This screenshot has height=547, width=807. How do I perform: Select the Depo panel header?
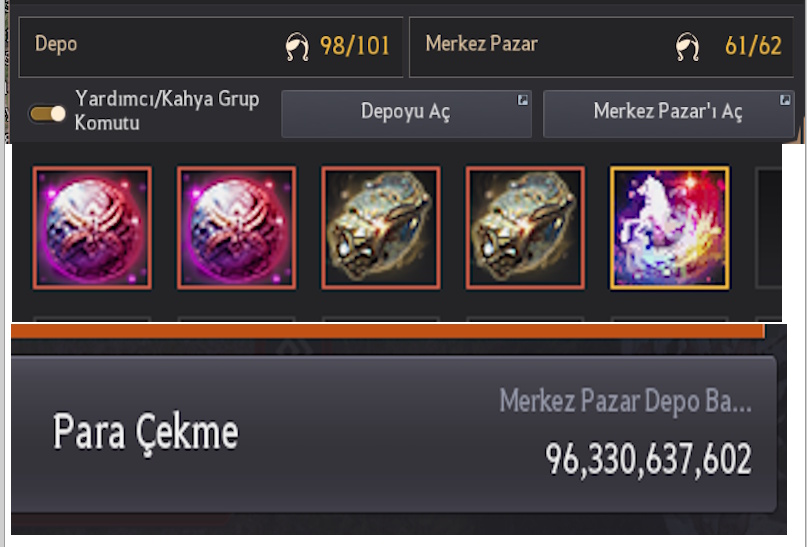[x=211, y=47]
